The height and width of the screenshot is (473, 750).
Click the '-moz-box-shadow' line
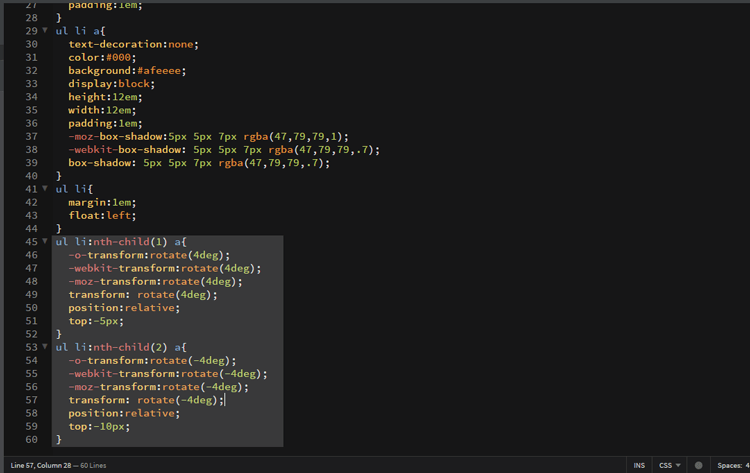click(x=209, y=136)
